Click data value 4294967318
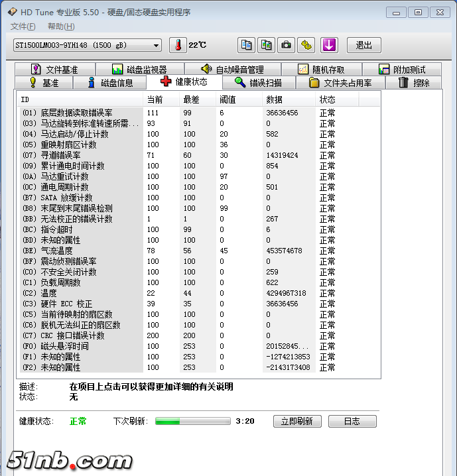This screenshot has width=457, height=476. pyautogui.click(x=286, y=293)
